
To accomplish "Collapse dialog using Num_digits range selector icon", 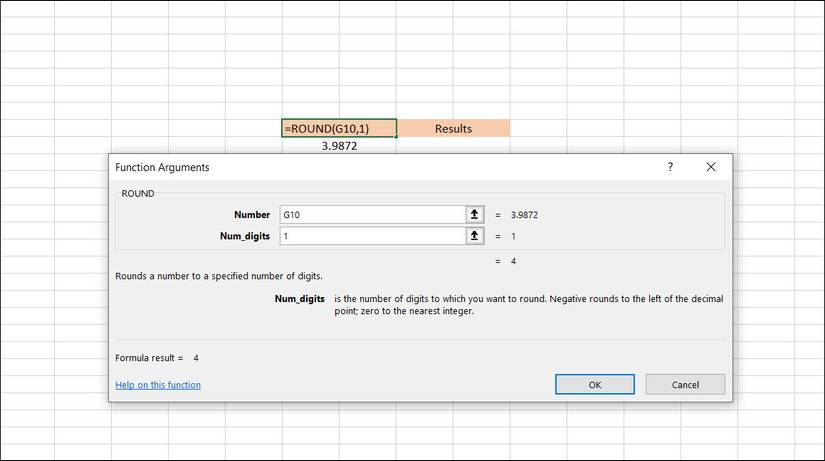I will coord(474,236).
